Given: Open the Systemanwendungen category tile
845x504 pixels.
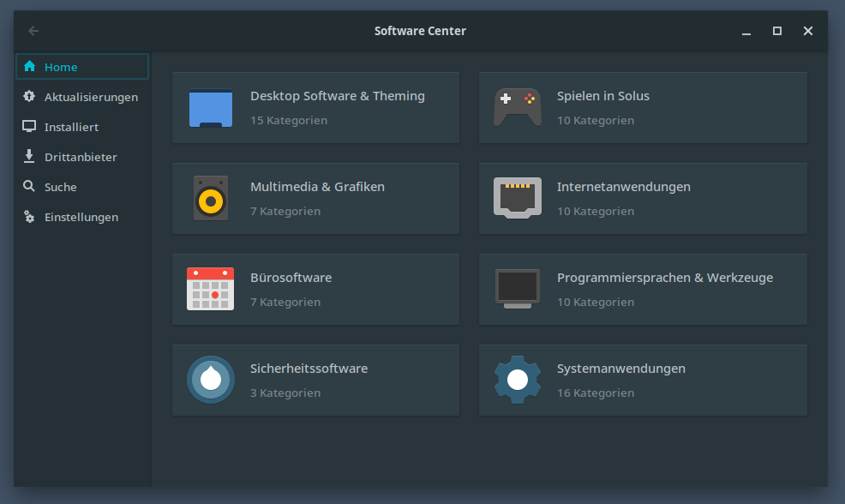Looking at the screenshot, I should click(x=643, y=380).
